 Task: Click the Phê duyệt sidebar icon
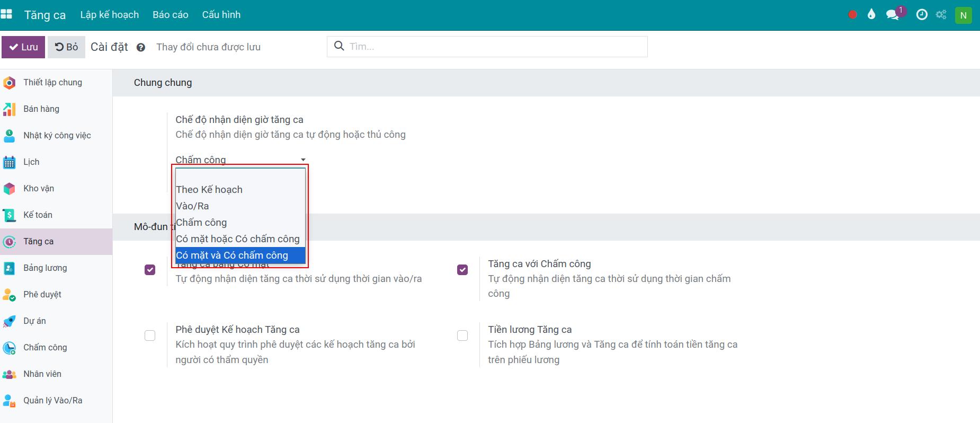pyautogui.click(x=9, y=295)
